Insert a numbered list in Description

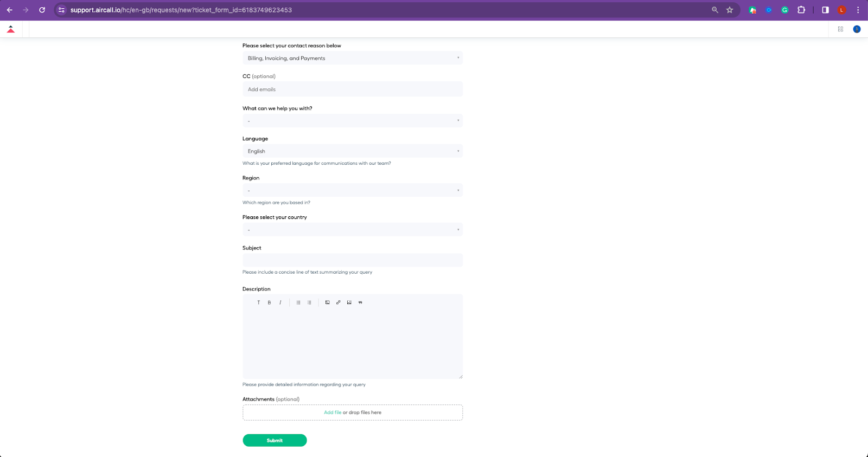309,302
